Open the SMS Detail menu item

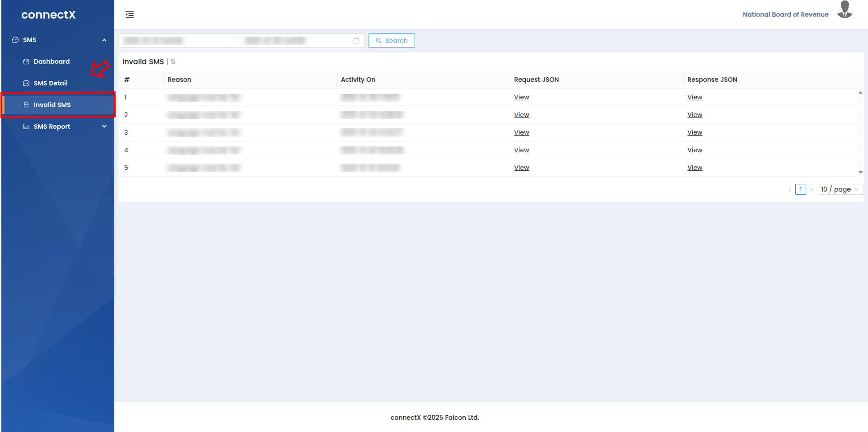[51, 83]
